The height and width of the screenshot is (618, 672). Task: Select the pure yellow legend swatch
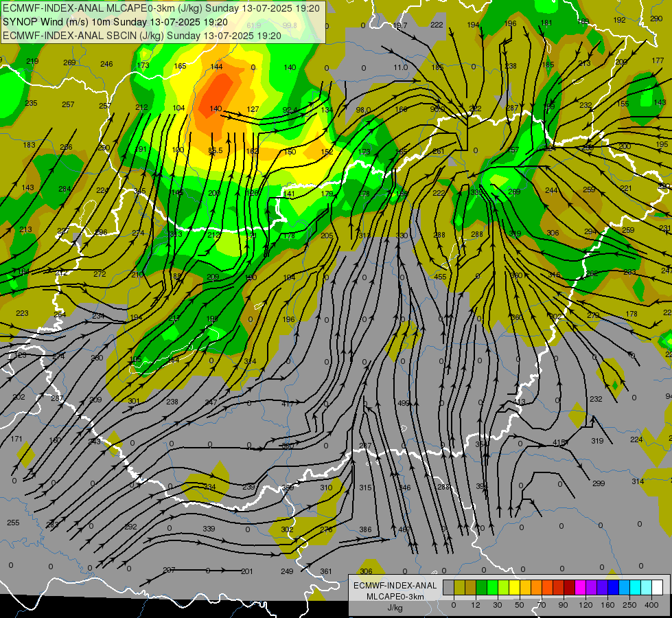click(515, 587)
